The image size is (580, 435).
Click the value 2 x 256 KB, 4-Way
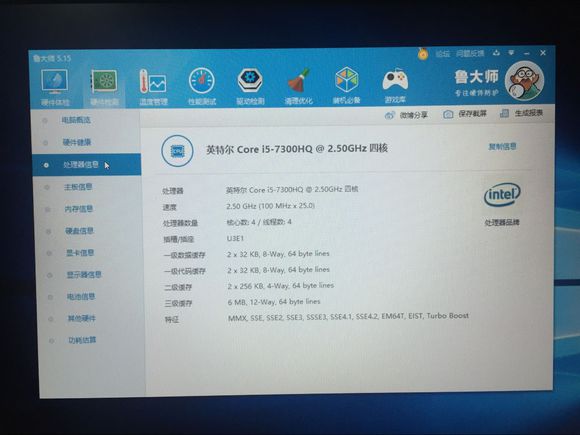pos(281,286)
